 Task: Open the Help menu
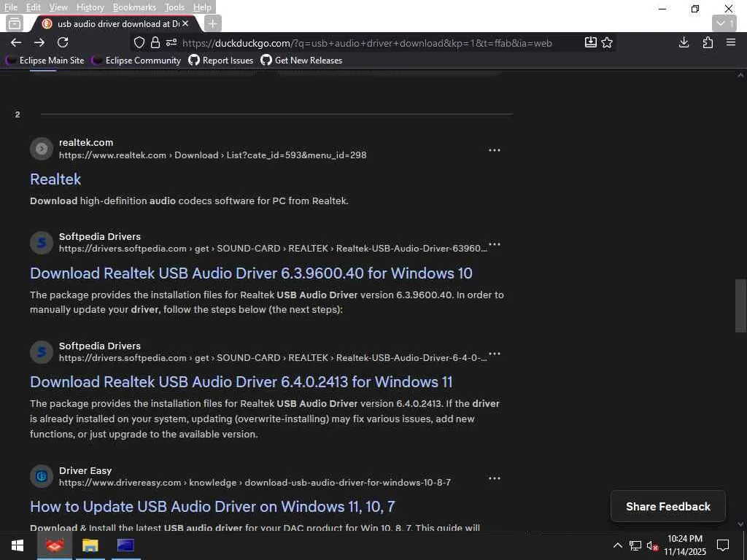[202, 7]
